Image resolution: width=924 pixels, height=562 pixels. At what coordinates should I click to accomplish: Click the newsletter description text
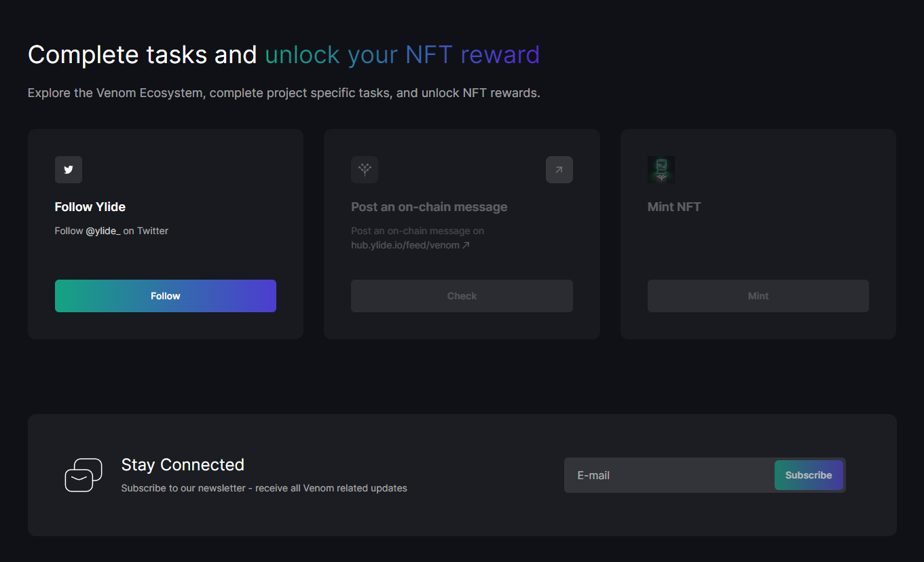(264, 488)
